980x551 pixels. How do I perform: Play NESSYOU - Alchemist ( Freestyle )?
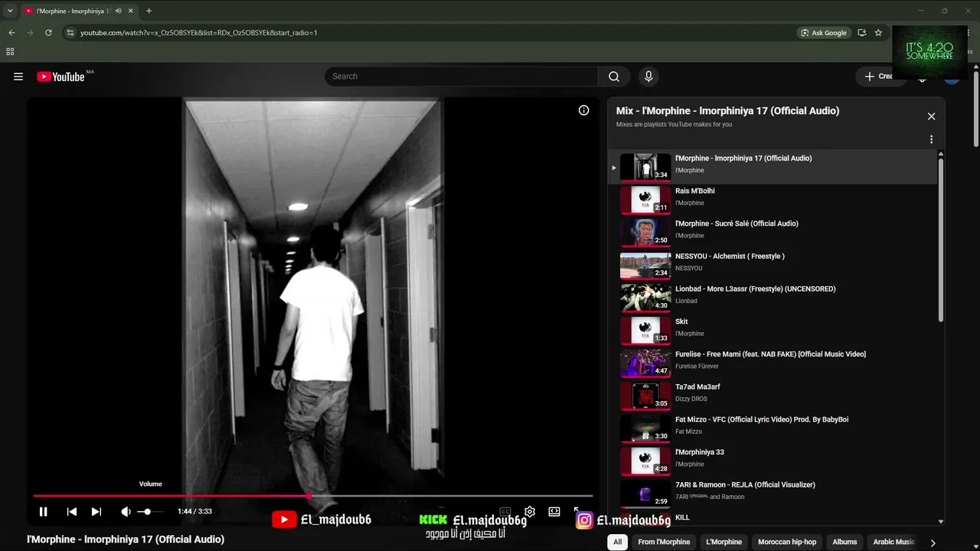tap(773, 266)
